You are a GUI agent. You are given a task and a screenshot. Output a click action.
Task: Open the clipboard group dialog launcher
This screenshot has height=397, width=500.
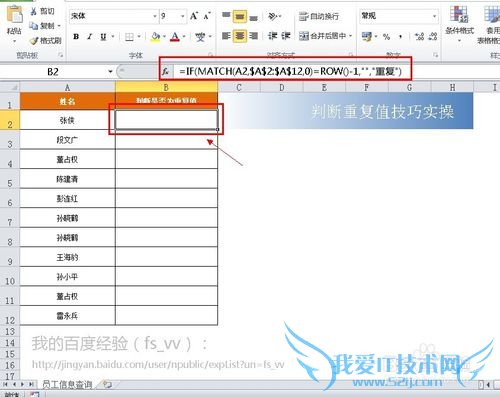(x=60, y=55)
